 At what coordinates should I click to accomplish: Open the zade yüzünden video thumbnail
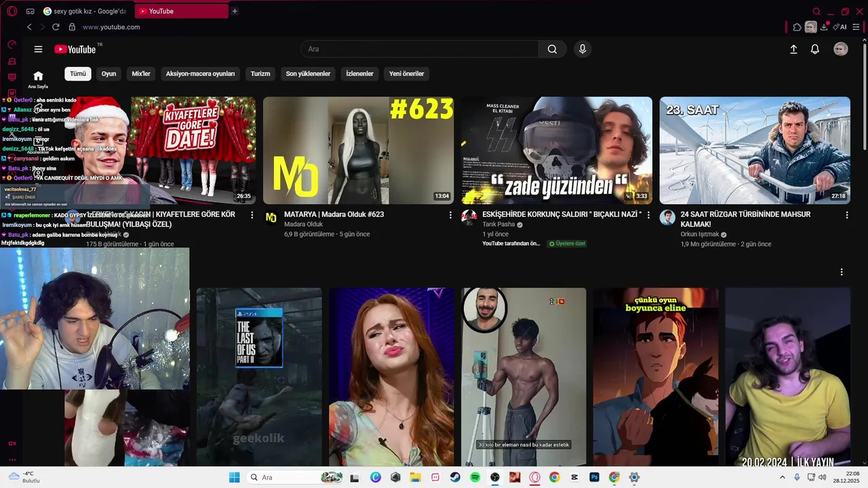click(557, 150)
